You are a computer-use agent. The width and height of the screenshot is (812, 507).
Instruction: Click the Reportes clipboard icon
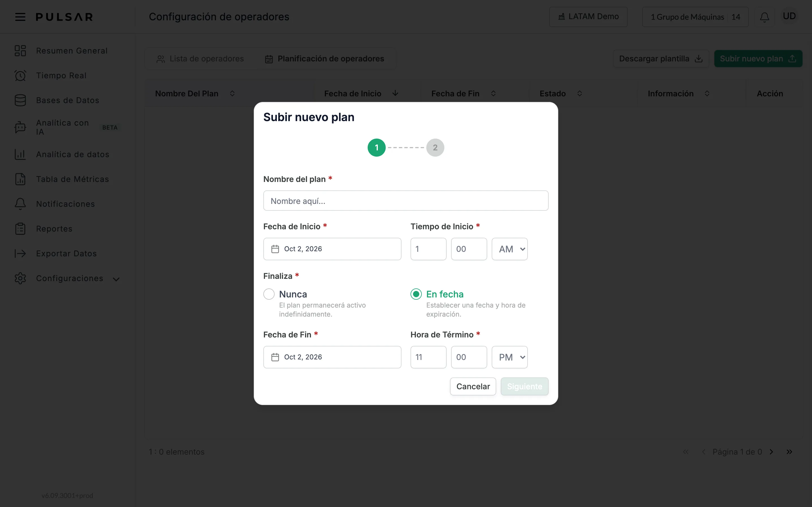pyautogui.click(x=20, y=229)
